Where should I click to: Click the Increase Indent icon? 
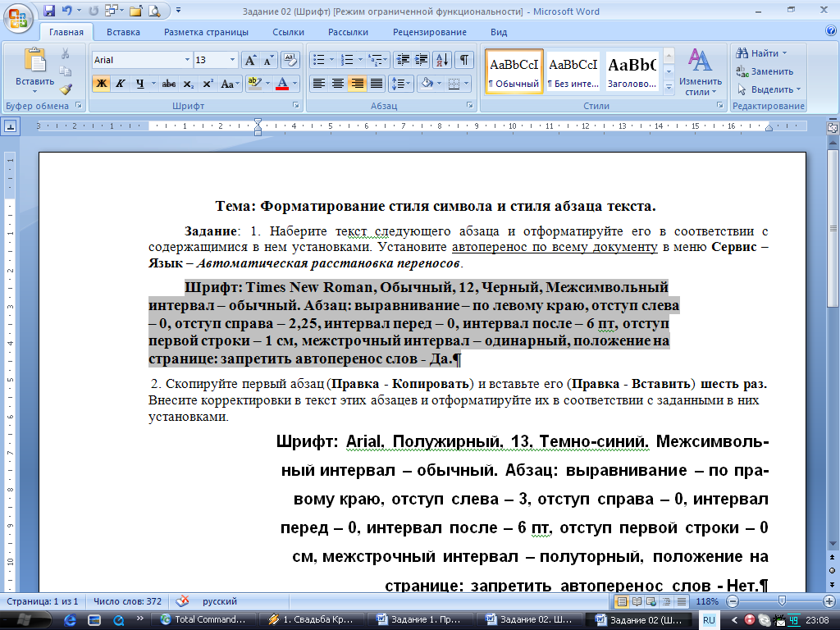point(421,60)
